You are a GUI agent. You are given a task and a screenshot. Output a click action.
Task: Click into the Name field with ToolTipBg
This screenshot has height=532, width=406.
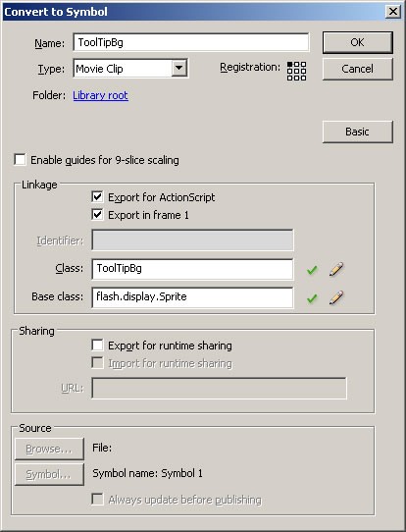click(x=191, y=42)
